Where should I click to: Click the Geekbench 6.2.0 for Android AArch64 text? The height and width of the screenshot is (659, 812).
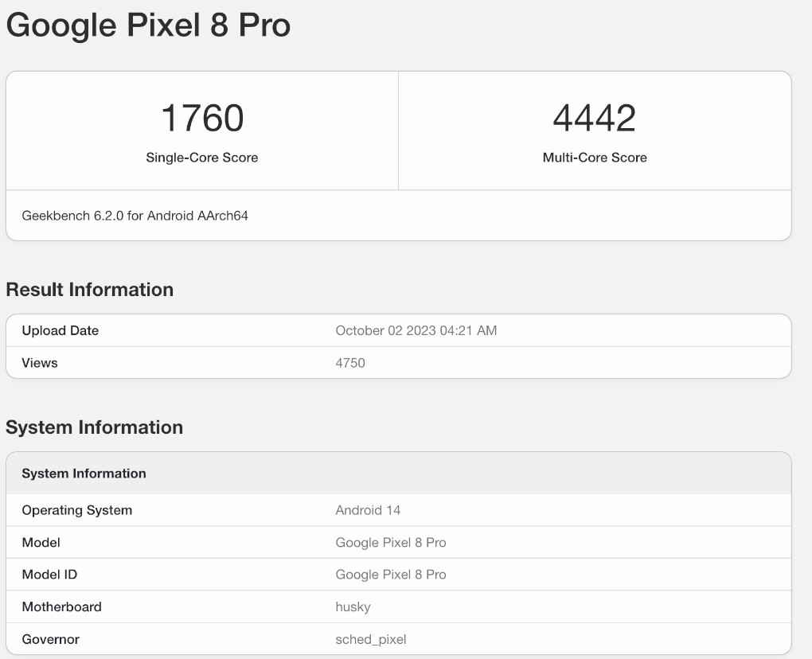[x=135, y=216]
